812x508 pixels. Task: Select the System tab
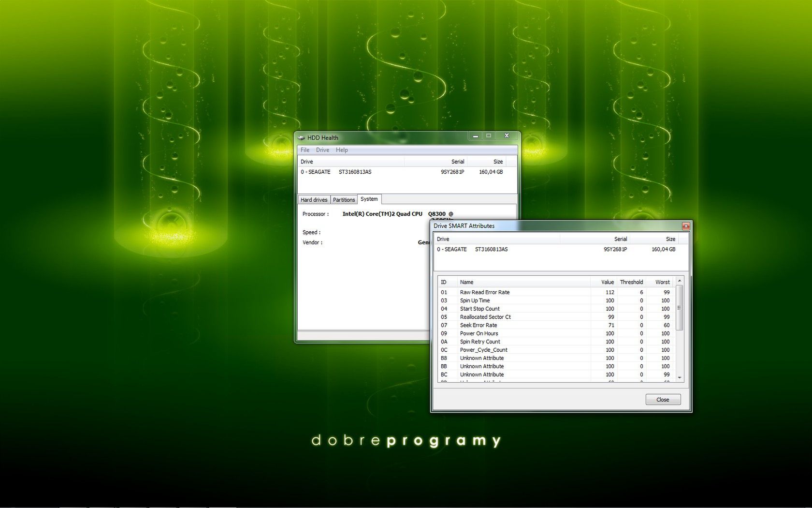point(369,199)
